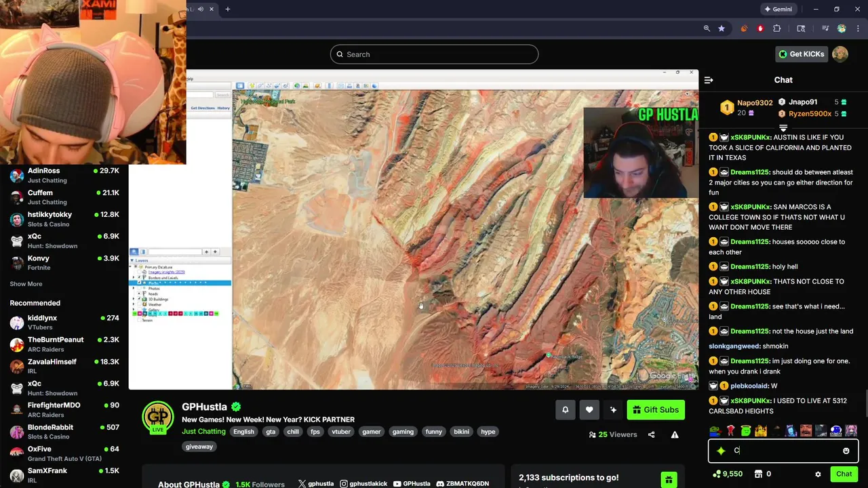Click the green gift icon by subscriptions goal
Screen dimensions: 868x488
click(x=669, y=480)
